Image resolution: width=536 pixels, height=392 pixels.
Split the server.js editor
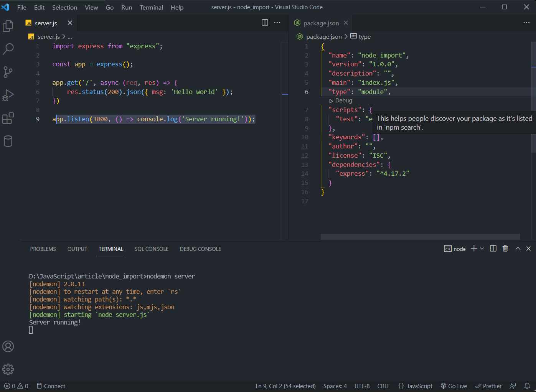(x=265, y=23)
